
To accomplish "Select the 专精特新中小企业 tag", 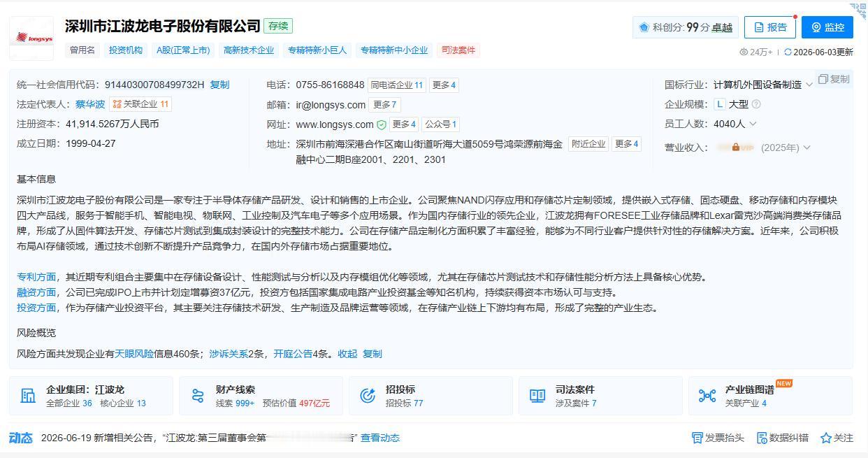I will (x=394, y=50).
